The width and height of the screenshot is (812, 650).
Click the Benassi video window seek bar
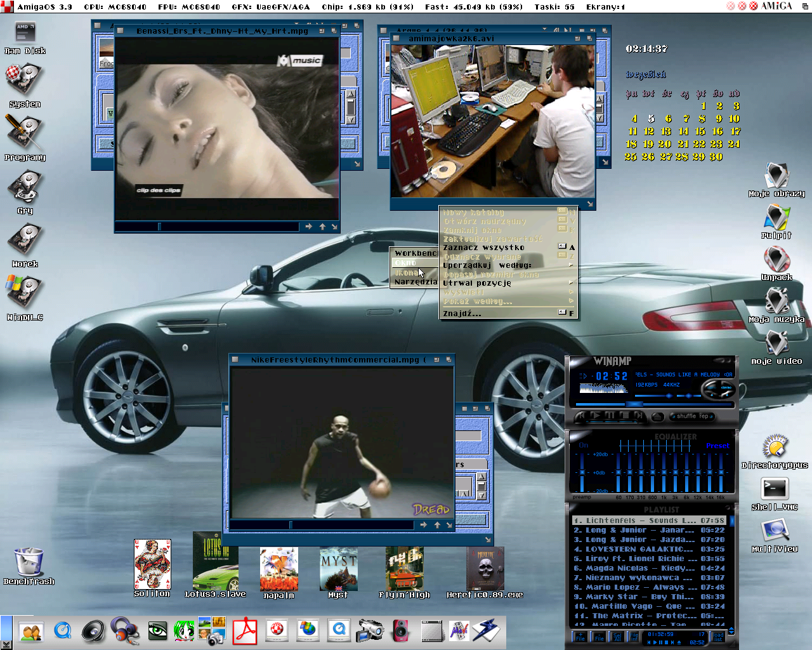tap(207, 227)
